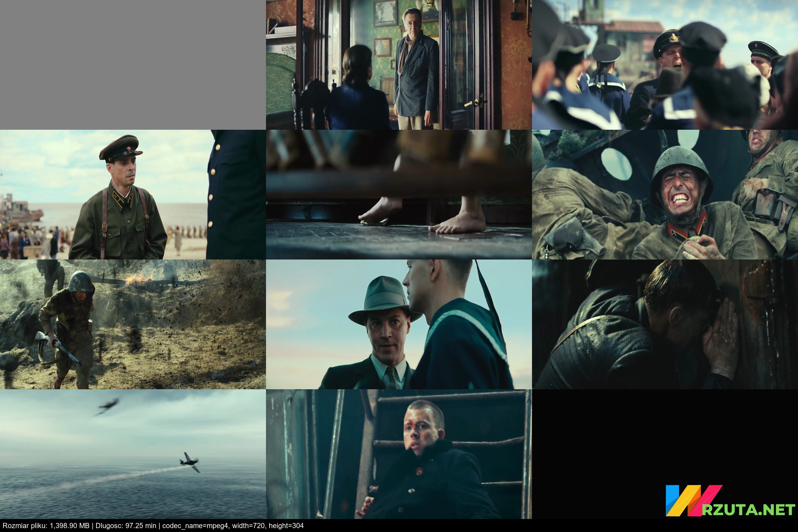Open thumbnail of officer in peaked cap
The height and width of the screenshot is (532, 798).
pos(133,194)
